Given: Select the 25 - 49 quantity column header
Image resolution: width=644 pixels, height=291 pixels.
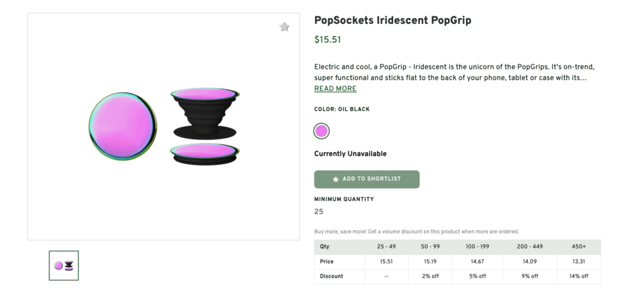Looking at the screenshot, I should (386, 247).
